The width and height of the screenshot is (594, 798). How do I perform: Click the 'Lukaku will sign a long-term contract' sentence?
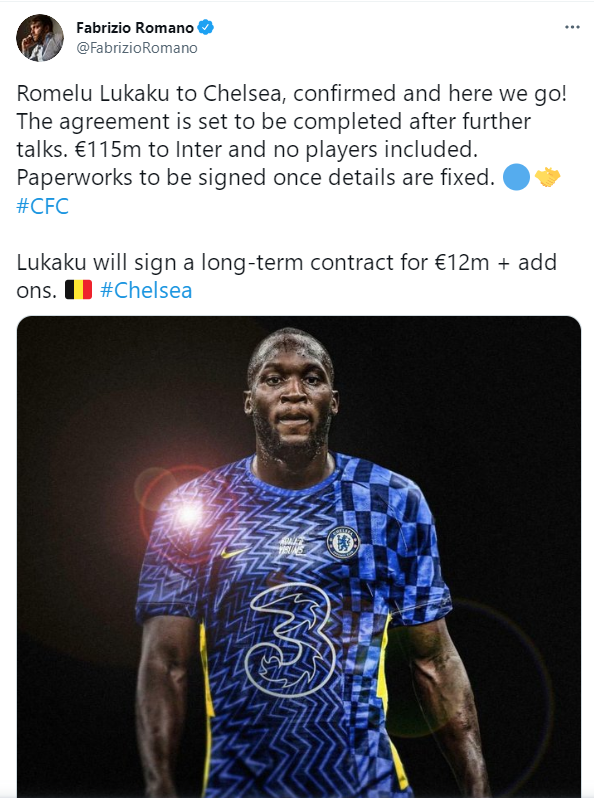tap(287, 276)
